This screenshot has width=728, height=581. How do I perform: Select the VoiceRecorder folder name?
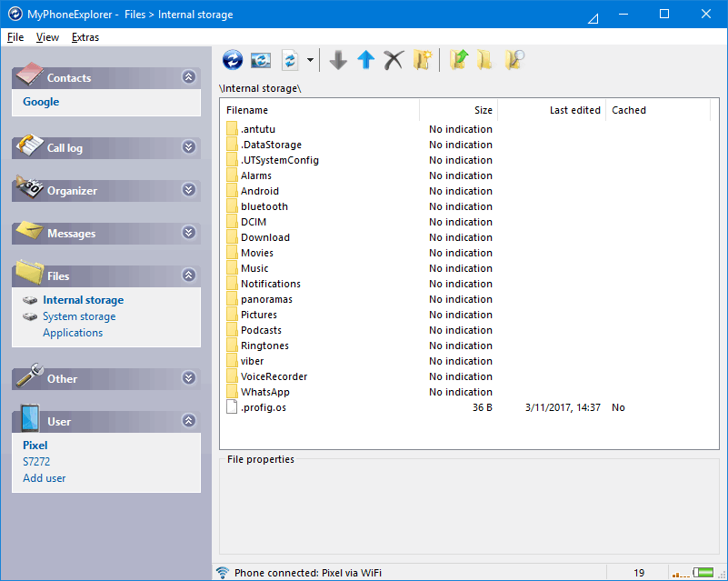(x=274, y=376)
